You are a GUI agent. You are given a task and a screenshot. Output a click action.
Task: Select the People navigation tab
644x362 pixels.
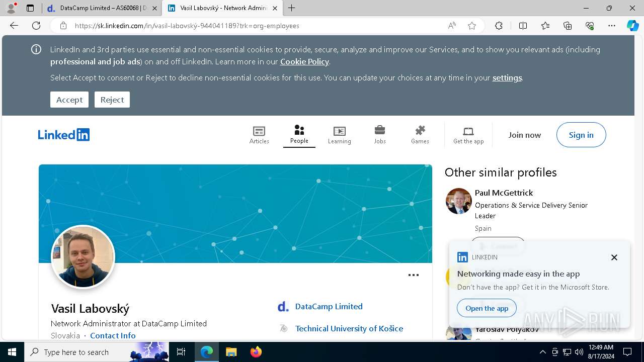point(299,135)
